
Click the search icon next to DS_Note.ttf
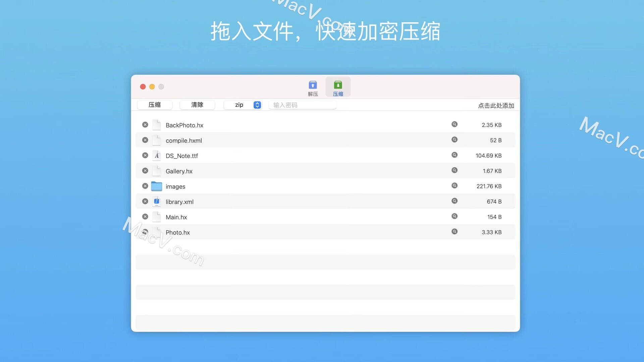tap(454, 155)
